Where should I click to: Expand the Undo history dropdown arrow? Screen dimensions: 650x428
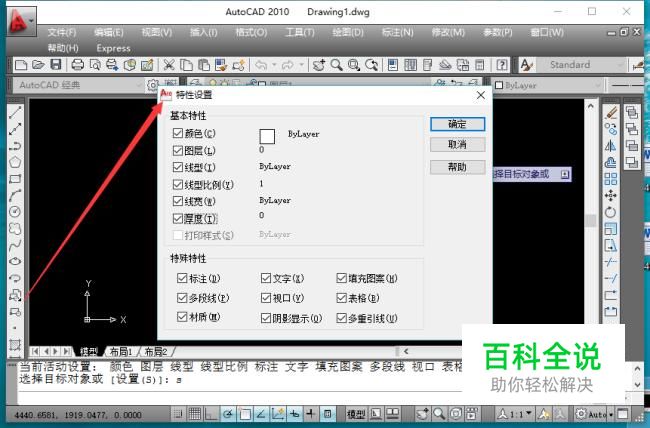(x=274, y=65)
